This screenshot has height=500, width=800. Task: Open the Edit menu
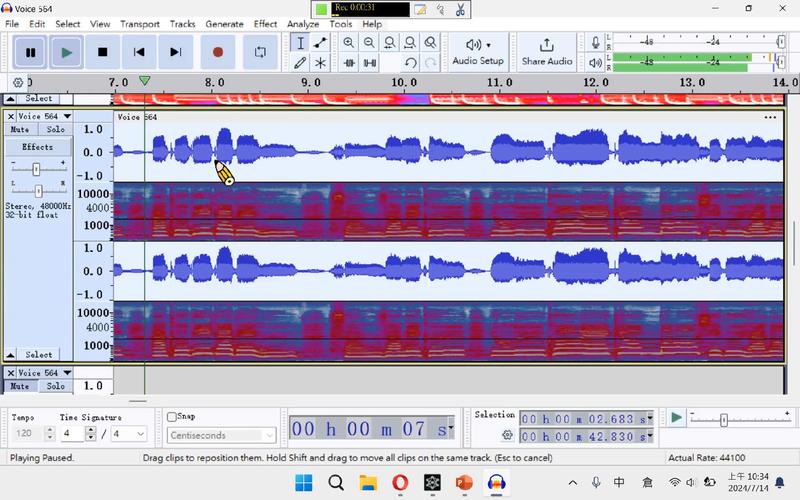coord(37,24)
